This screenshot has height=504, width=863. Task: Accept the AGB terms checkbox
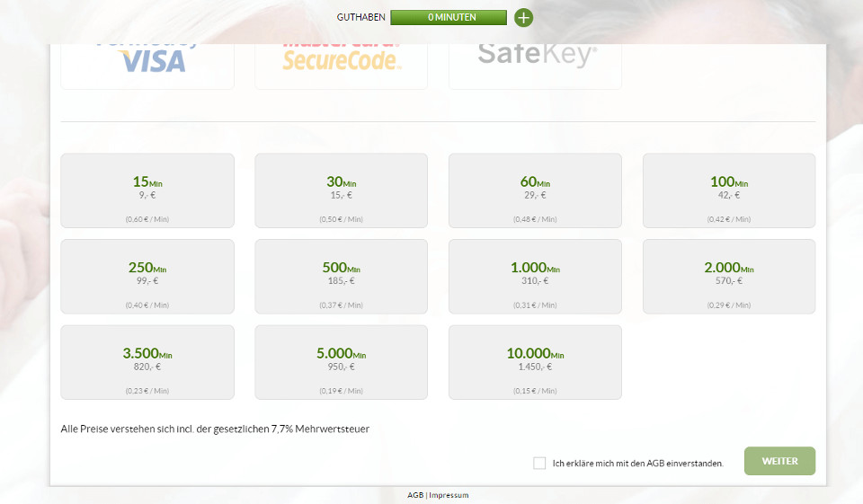(x=539, y=463)
